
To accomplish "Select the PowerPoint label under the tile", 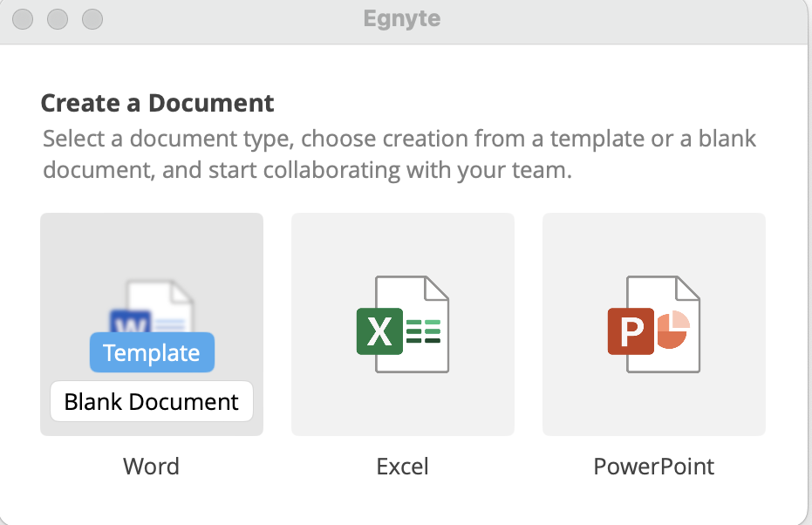I will point(653,467).
